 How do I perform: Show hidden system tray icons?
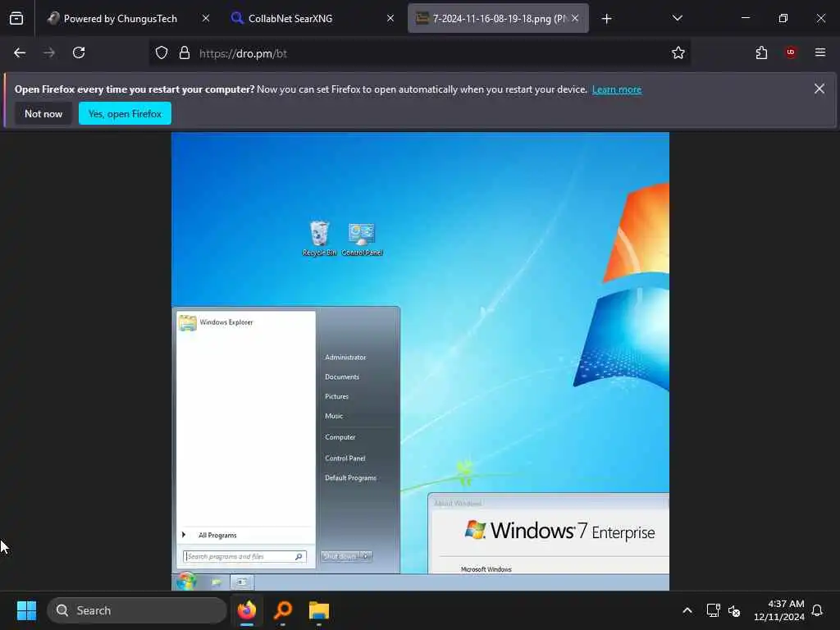click(687, 610)
